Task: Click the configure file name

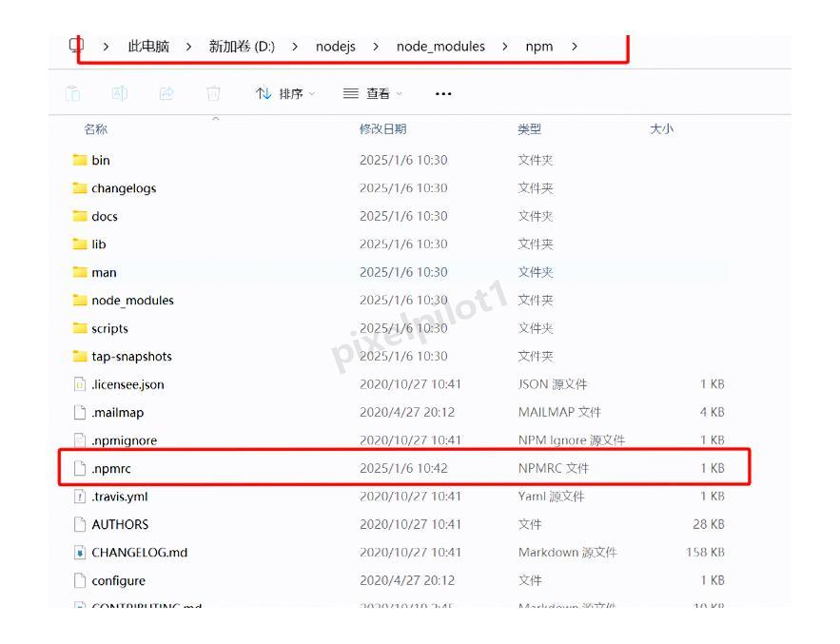Action: click(118, 581)
